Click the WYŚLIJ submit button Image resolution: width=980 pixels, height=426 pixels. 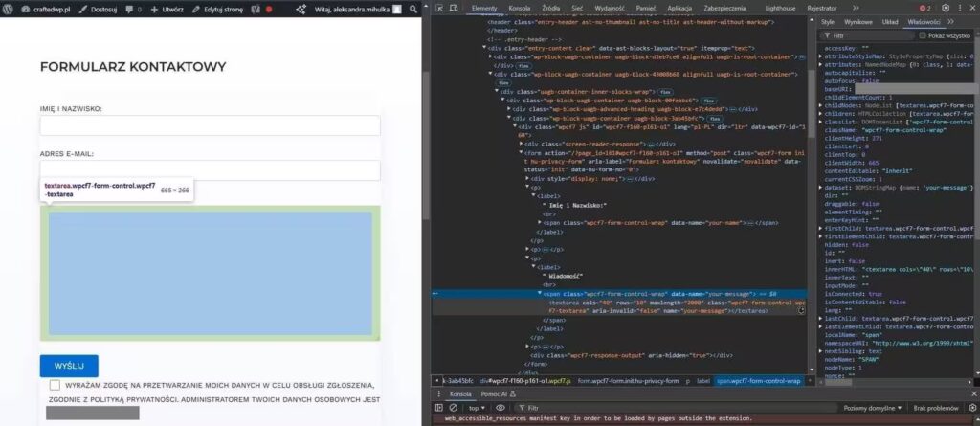tap(69, 366)
